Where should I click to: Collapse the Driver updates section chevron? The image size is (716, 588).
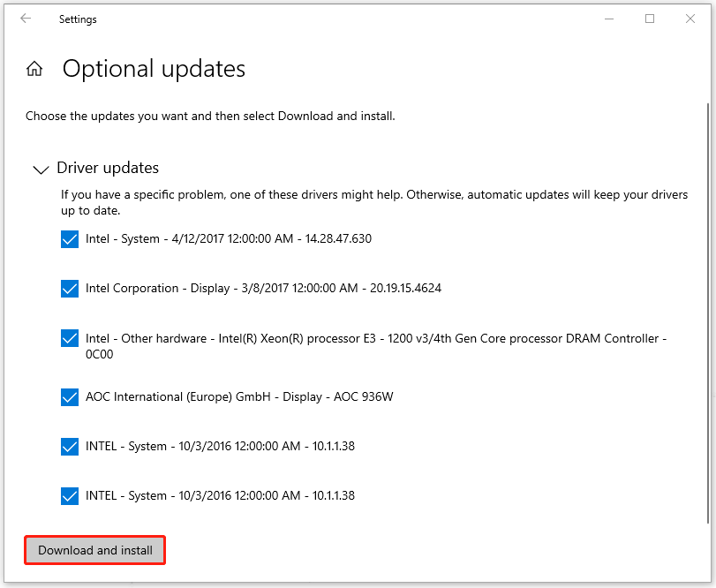pyautogui.click(x=41, y=170)
